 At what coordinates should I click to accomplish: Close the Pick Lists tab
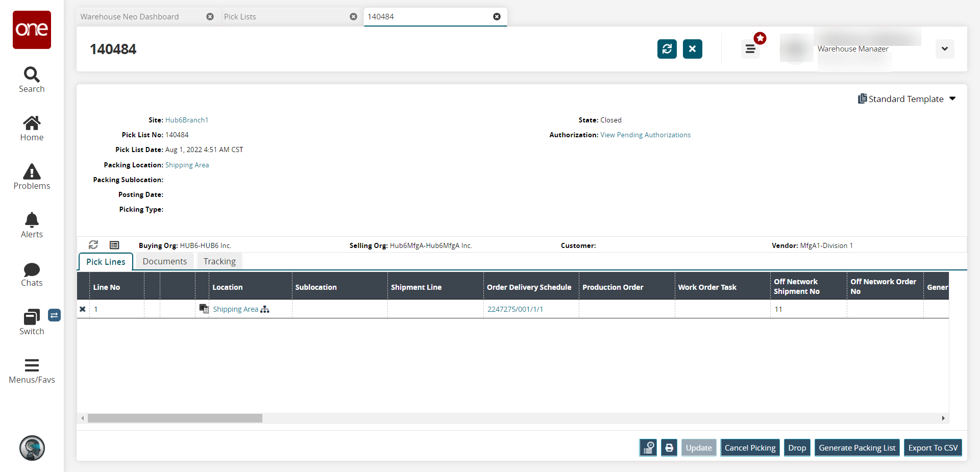coord(353,17)
